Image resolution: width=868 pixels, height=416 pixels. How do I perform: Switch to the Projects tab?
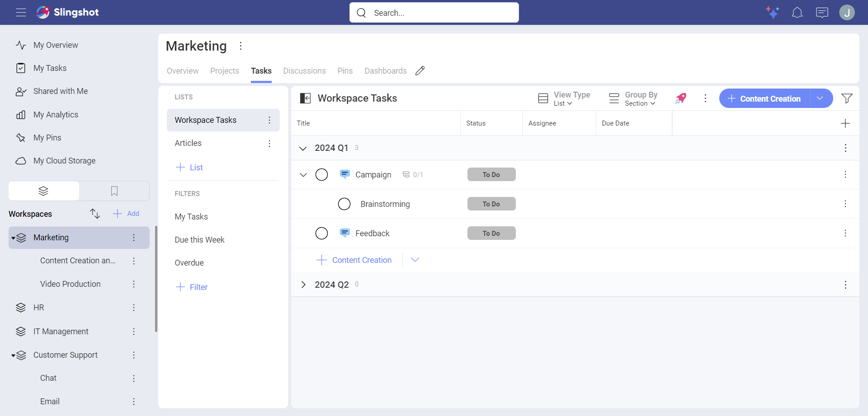(x=225, y=71)
